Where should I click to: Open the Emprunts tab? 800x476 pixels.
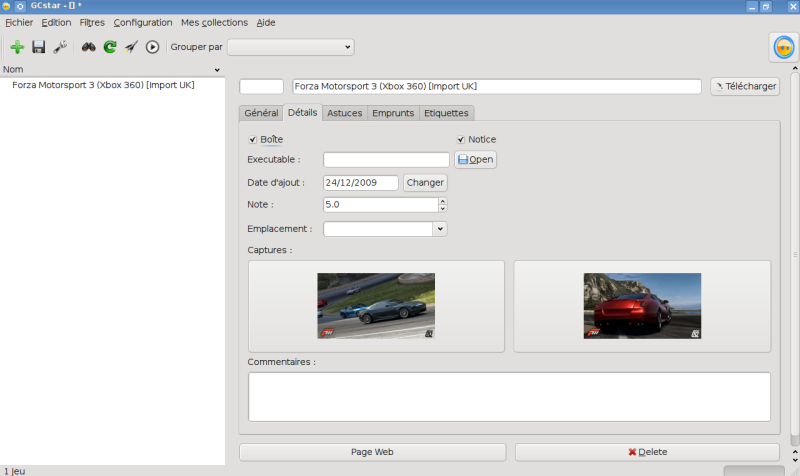pyautogui.click(x=393, y=113)
